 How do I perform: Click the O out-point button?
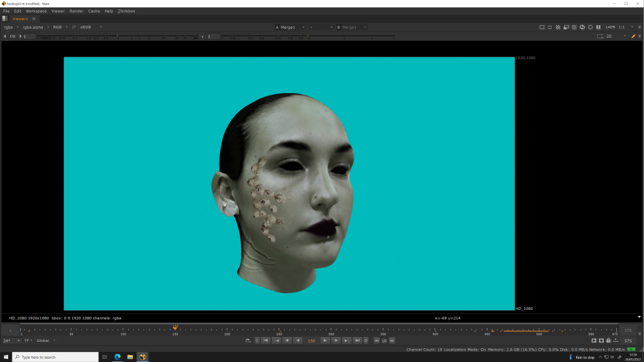pos(366,341)
